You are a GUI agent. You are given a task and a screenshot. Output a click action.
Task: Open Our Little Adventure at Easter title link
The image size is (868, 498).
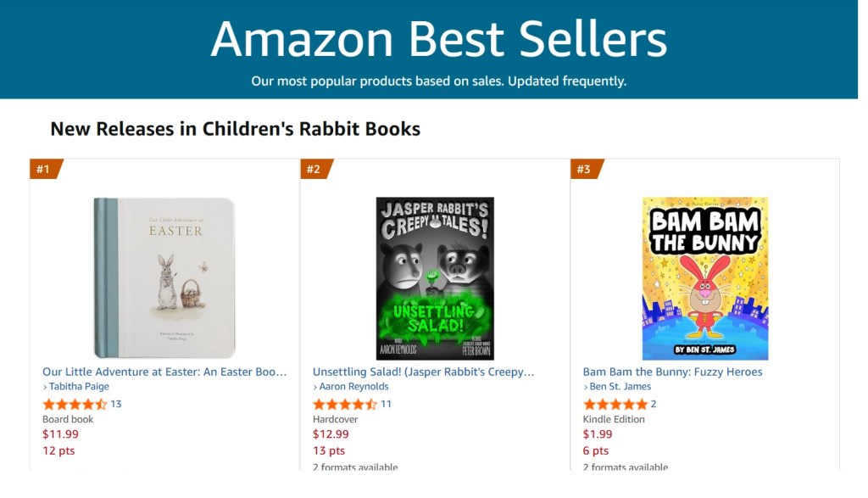(x=164, y=372)
